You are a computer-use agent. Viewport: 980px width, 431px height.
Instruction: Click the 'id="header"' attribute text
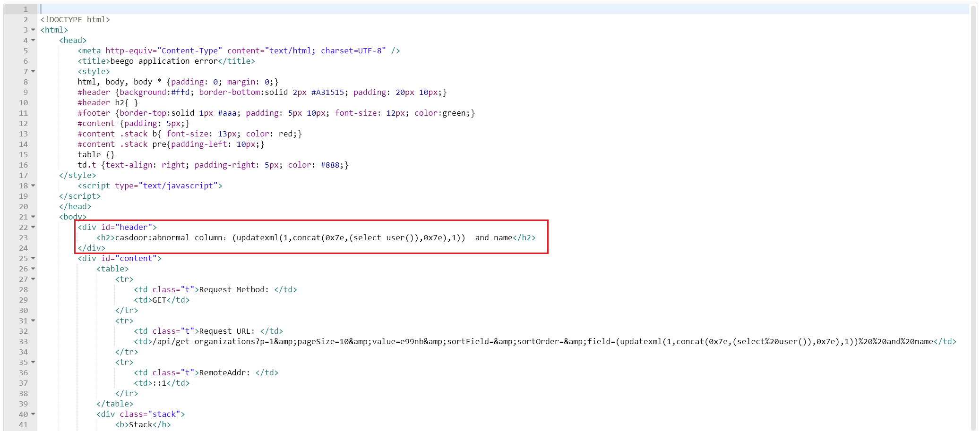point(127,227)
